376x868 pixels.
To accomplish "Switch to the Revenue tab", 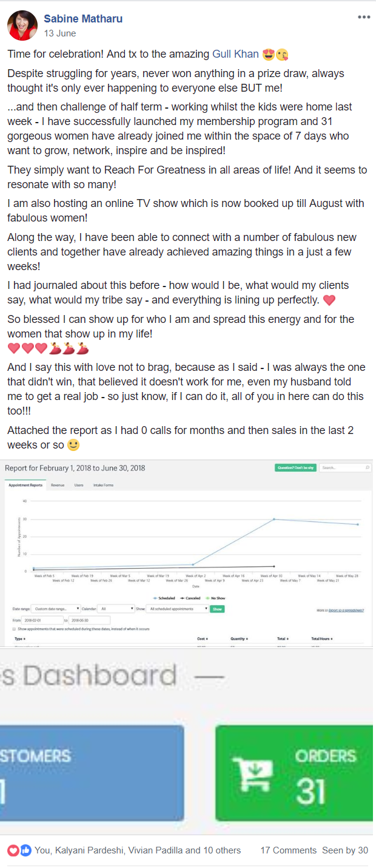I will coord(58,485).
